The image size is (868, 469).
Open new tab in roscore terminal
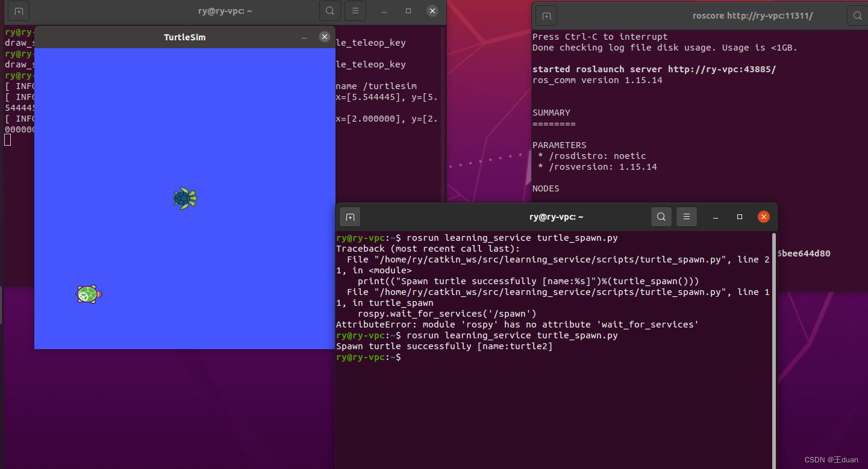[546, 16]
